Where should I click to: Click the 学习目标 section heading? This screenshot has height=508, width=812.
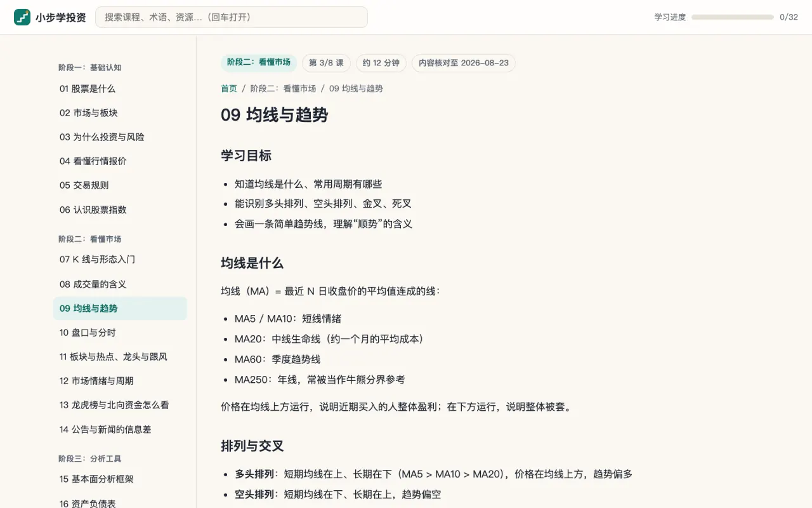pyautogui.click(x=246, y=156)
